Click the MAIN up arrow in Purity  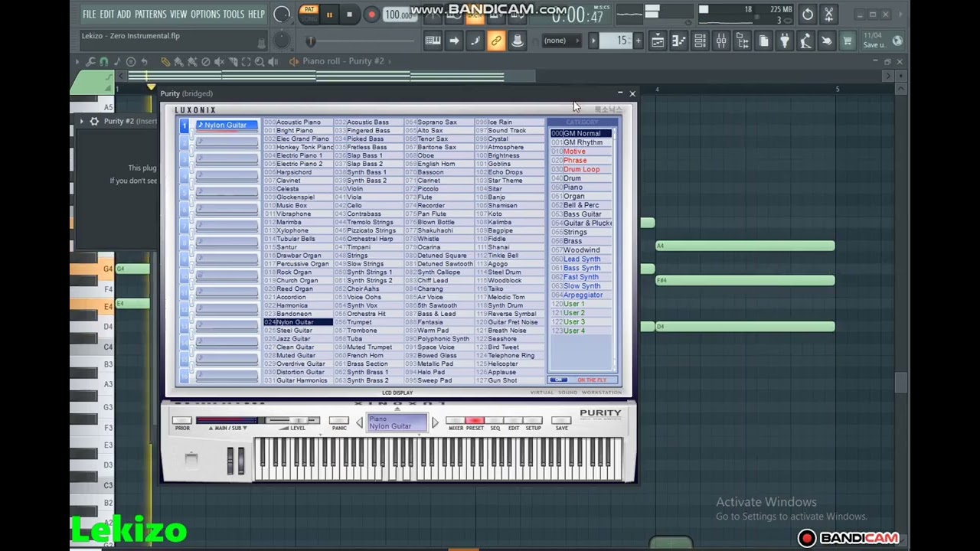pos(211,428)
